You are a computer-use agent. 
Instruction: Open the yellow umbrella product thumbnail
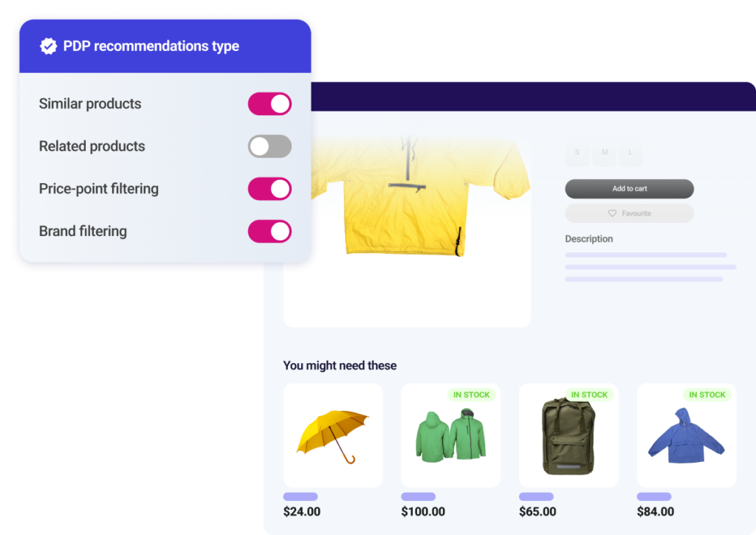point(333,435)
